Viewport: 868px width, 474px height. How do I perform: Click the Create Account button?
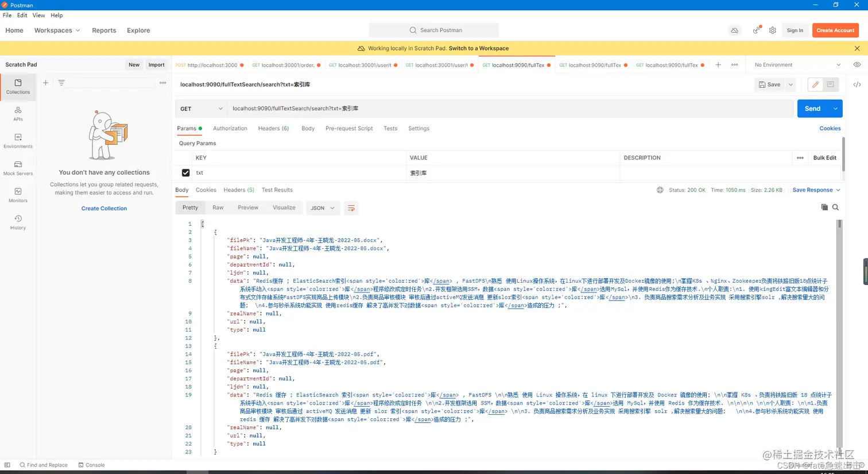tap(835, 30)
